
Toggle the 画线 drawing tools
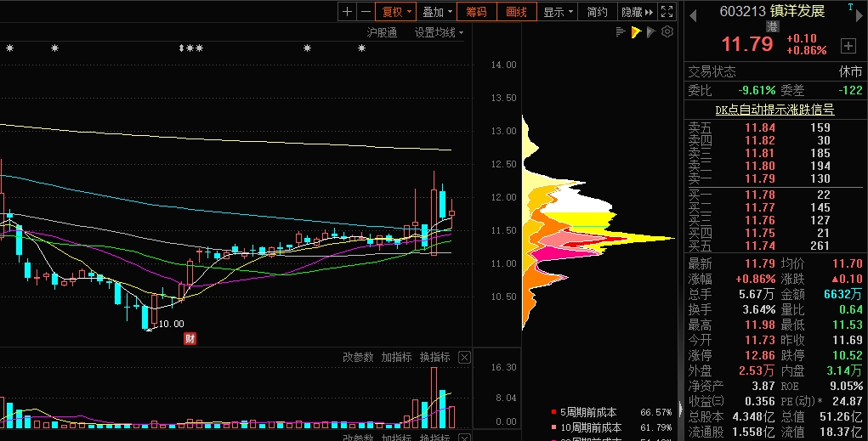click(517, 12)
